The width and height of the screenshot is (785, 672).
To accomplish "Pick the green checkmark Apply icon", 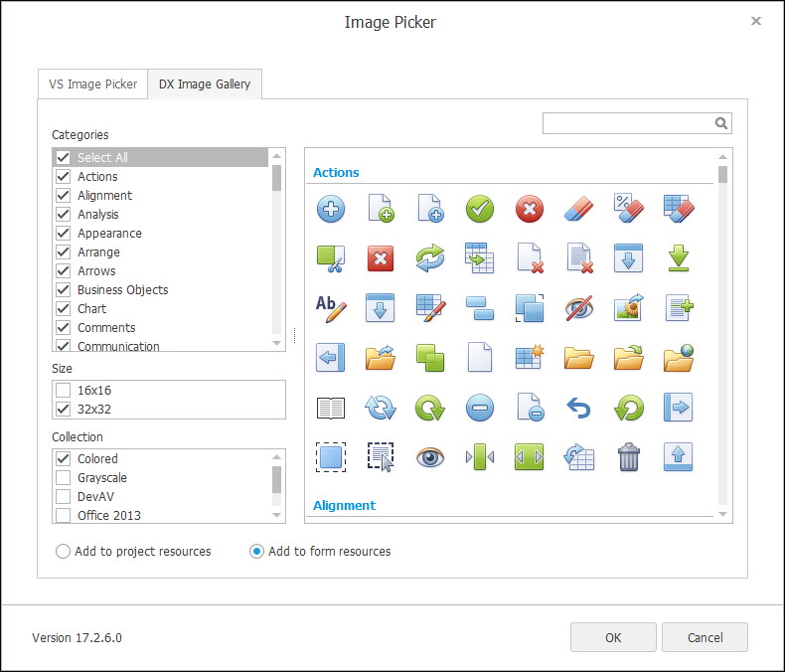I will pyautogui.click(x=480, y=209).
